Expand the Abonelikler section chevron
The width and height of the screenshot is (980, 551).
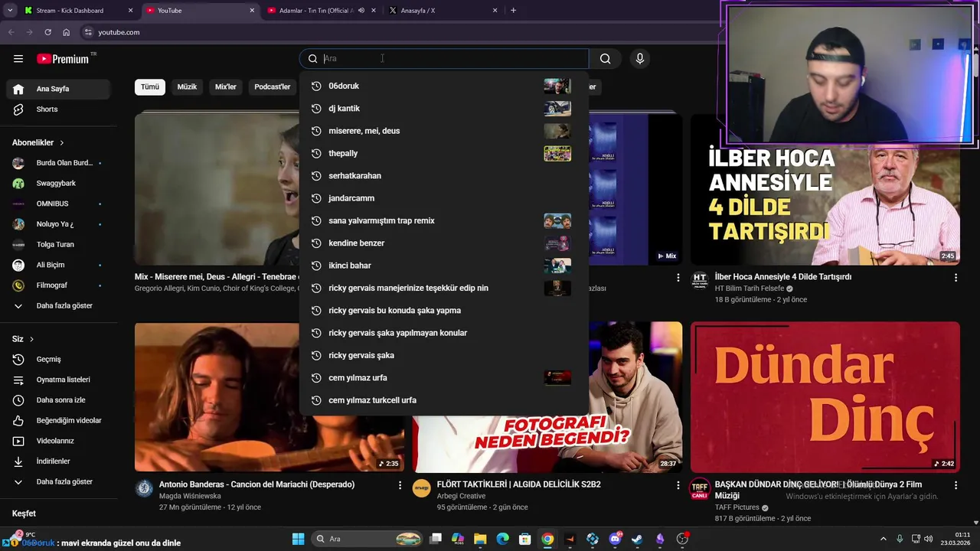[62, 143]
